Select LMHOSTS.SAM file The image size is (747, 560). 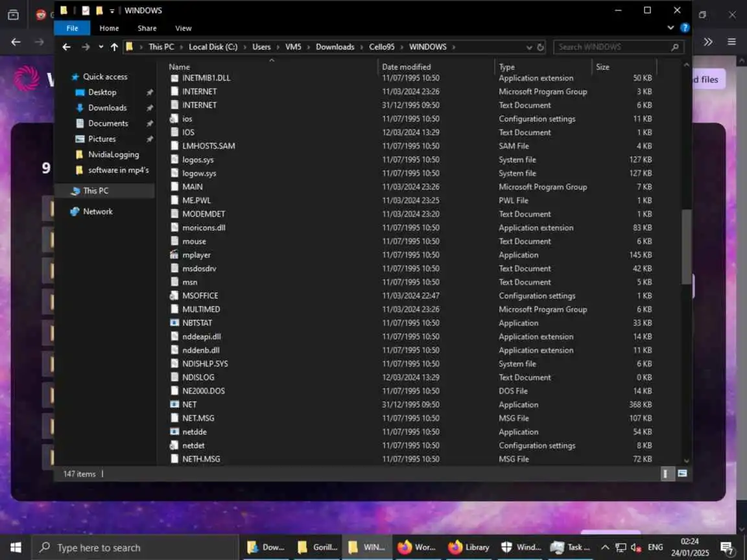209,146
